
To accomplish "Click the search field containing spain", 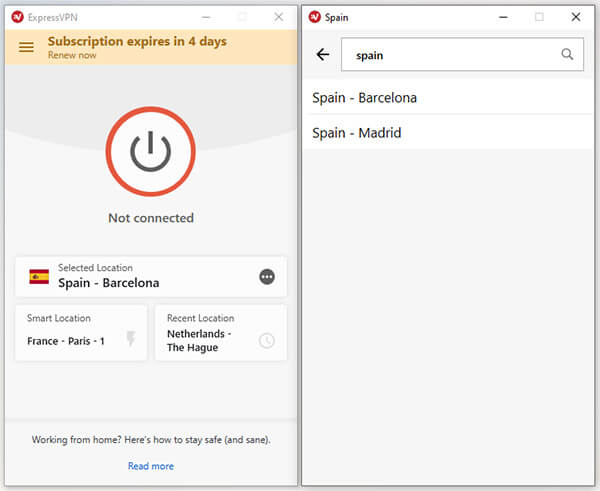I will pyautogui.click(x=462, y=55).
